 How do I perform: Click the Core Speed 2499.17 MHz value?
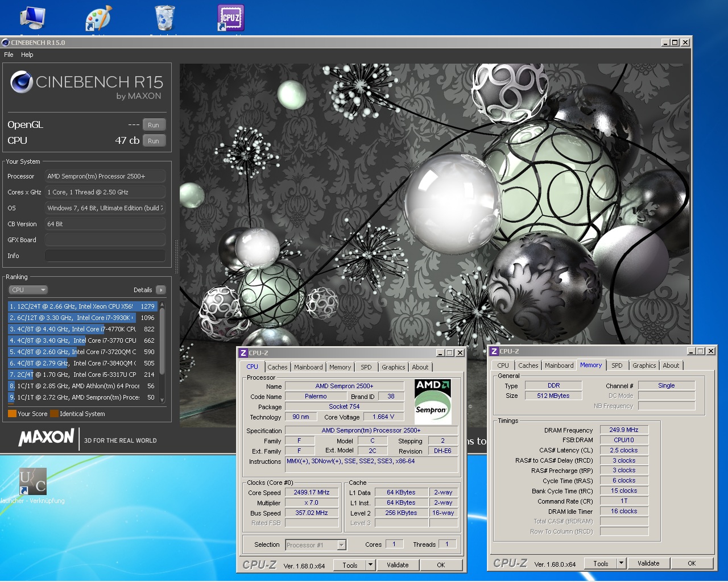[312, 493]
